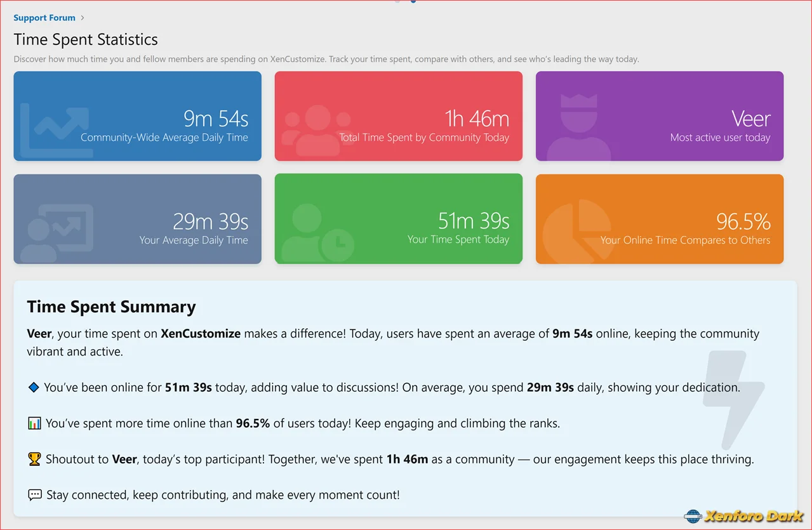Screen dimensions: 812x530
Task: Click the Time Spent Summary heading
Action: click(x=111, y=307)
